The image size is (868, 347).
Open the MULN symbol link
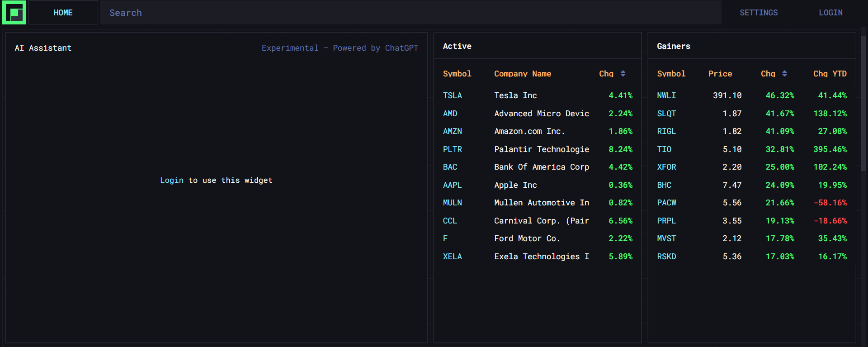(453, 203)
